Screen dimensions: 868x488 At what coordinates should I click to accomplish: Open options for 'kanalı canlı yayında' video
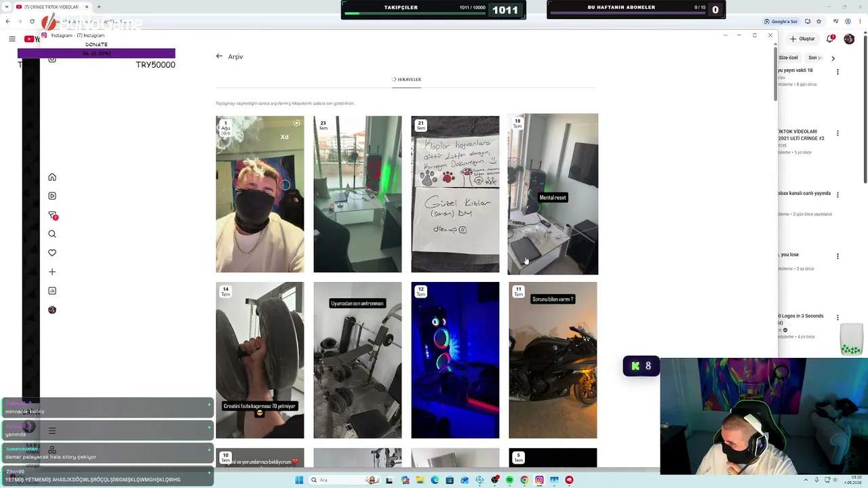click(837, 195)
